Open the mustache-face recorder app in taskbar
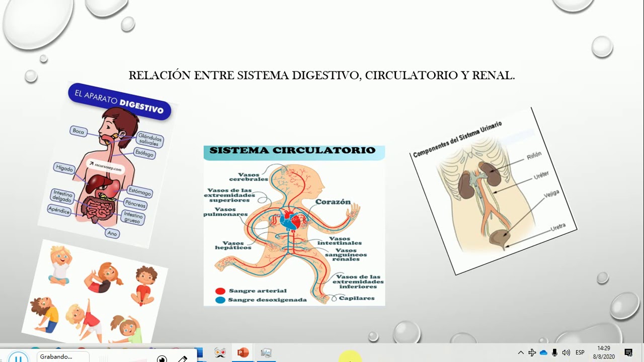Screen dimensions: 644x362 [x=220, y=353]
